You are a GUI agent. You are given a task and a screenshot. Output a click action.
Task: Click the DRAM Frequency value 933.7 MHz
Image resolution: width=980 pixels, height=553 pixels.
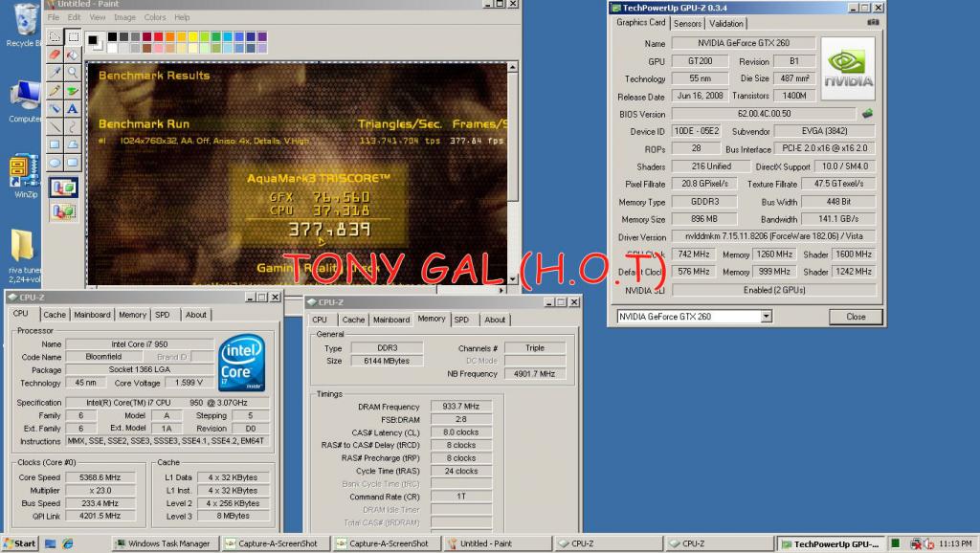461,407
